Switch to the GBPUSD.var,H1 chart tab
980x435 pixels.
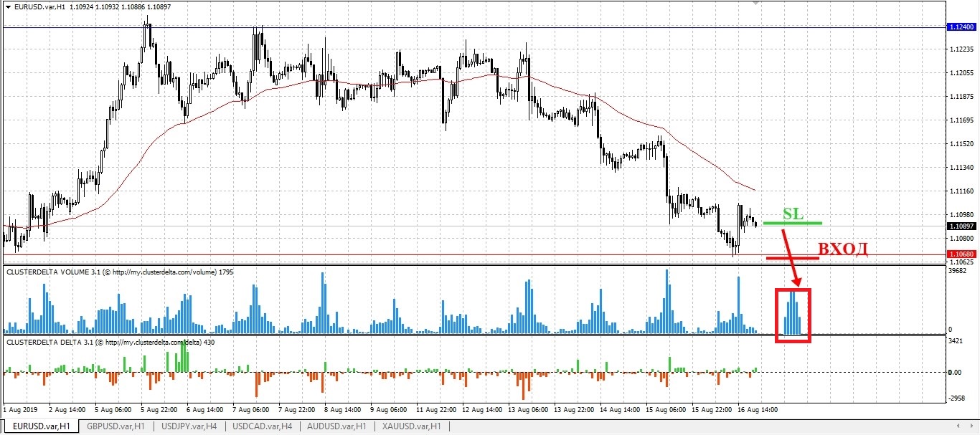click(x=115, y=426)
